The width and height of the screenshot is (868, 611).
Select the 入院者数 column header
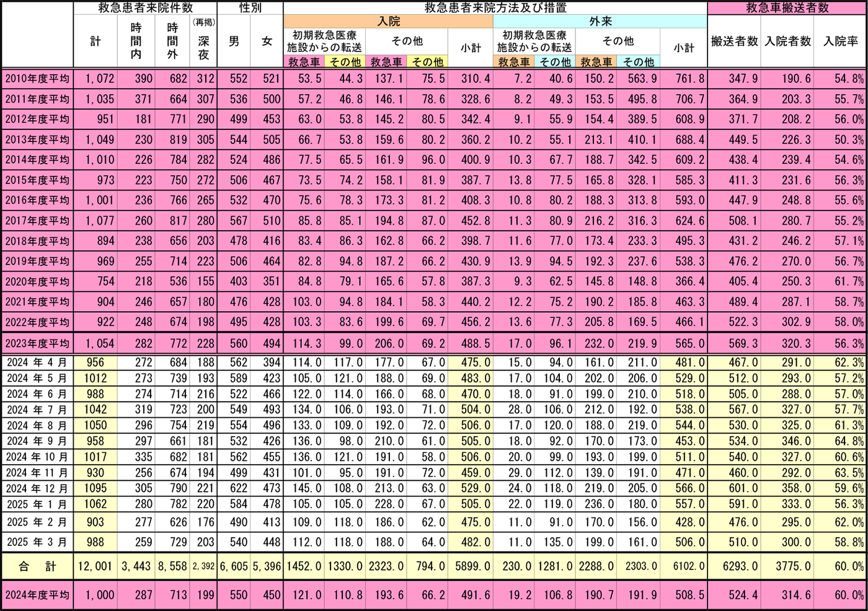(x=787, y=42)
